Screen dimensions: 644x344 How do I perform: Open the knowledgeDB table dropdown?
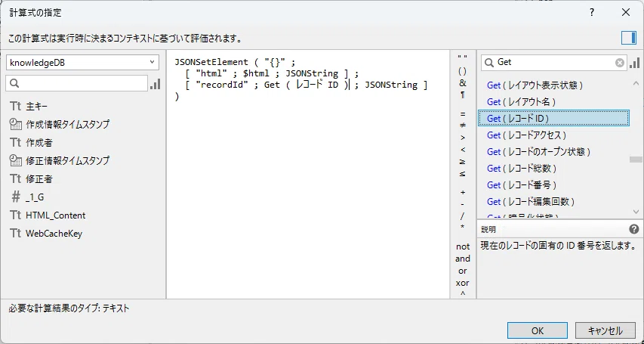click(82, 63)
